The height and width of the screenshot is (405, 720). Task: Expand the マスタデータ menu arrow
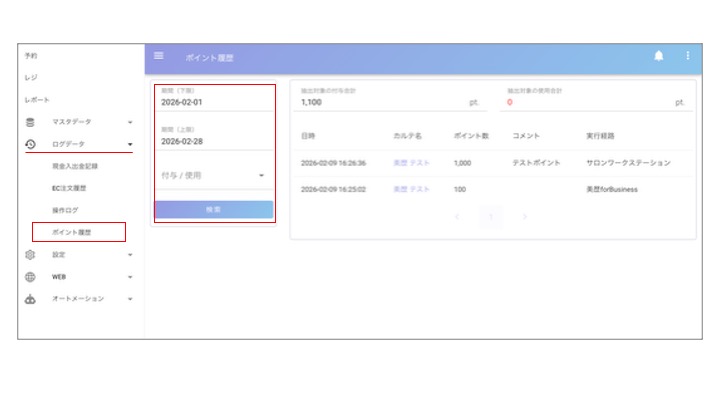pos(130,122)
